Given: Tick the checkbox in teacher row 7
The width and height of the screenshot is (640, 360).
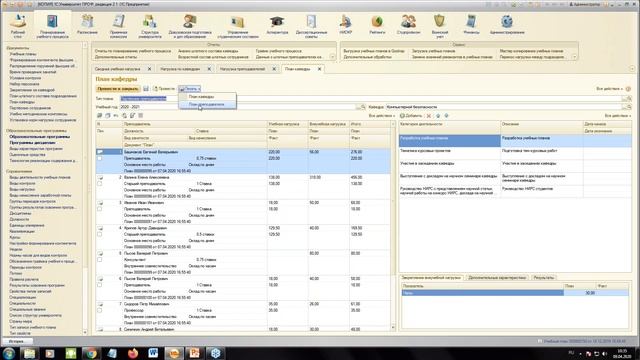Looking at the screenshot, I should point(100,310).
